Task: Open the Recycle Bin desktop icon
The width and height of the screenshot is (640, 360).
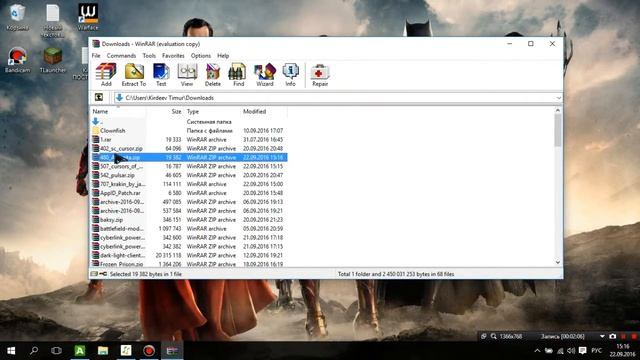Action: click(17, 17)
